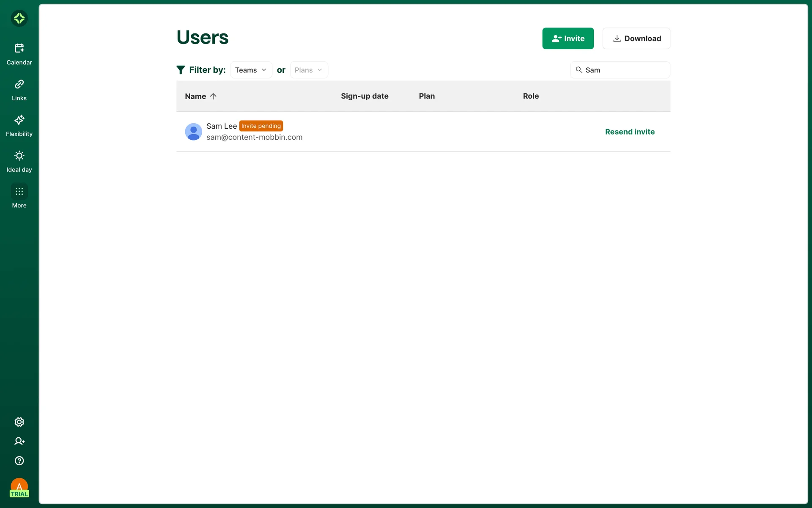Expand the Teams filter dropdown
Image resolution: width=812 pixels, height=508 pixels.
pos(251,70)
